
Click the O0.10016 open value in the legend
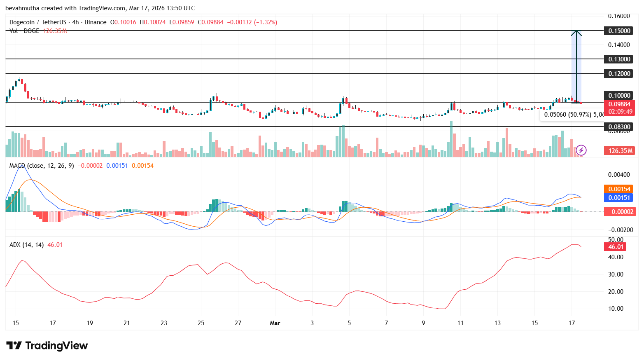coord(124,22)
